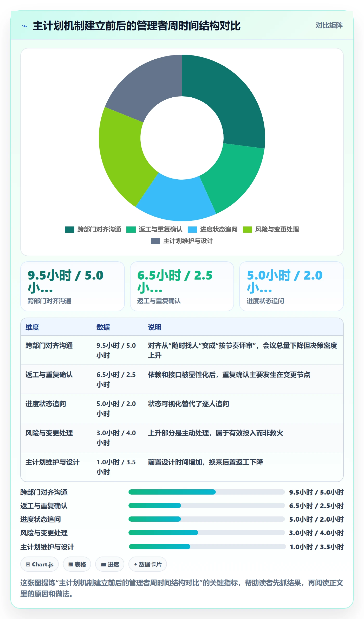Toggle the 进度状态追问 legend item
This screenshot has width=364, height=619.
pyautogui.click(x=213, y=229)
